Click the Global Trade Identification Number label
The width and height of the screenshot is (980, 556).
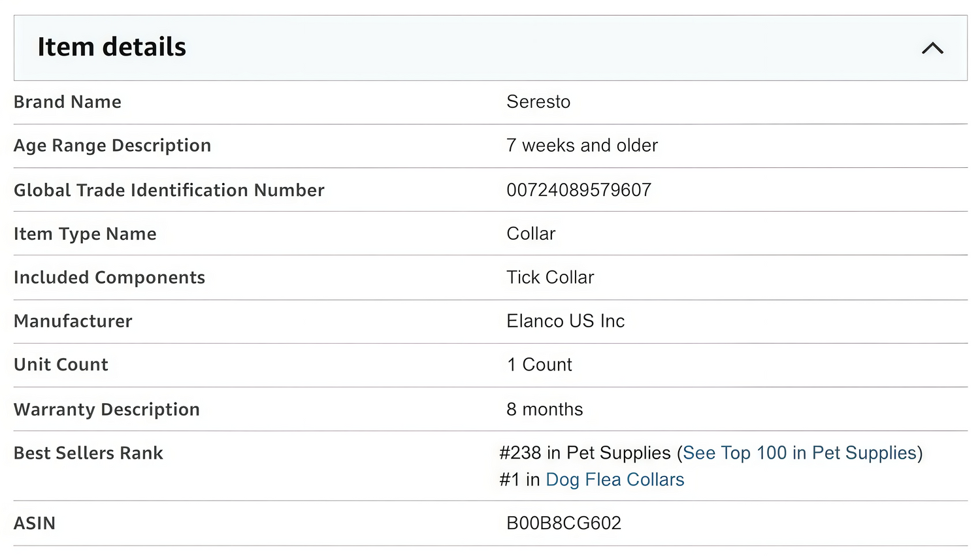[x=169, y=190]
